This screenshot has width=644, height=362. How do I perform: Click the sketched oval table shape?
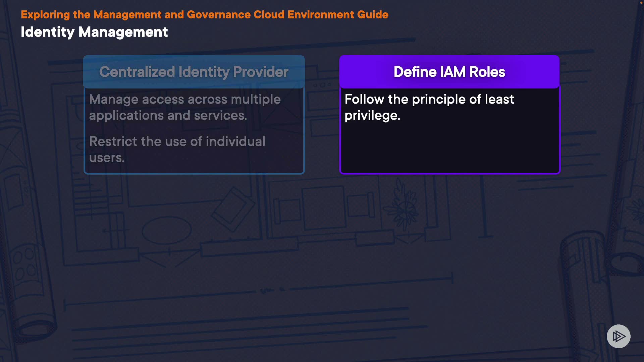(x=166, y=230)
